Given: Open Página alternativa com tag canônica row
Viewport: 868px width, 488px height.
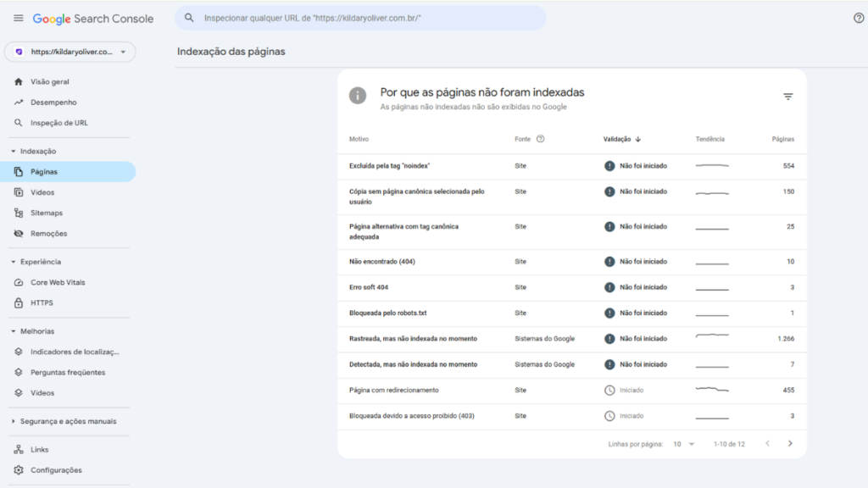Looking at the screenshot, I should tap(572, 232).
